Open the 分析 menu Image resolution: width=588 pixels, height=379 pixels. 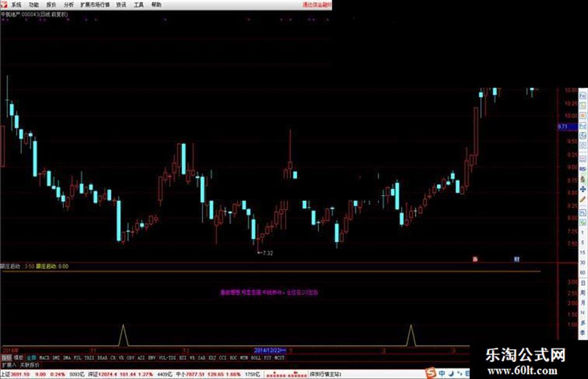[69, 5]
